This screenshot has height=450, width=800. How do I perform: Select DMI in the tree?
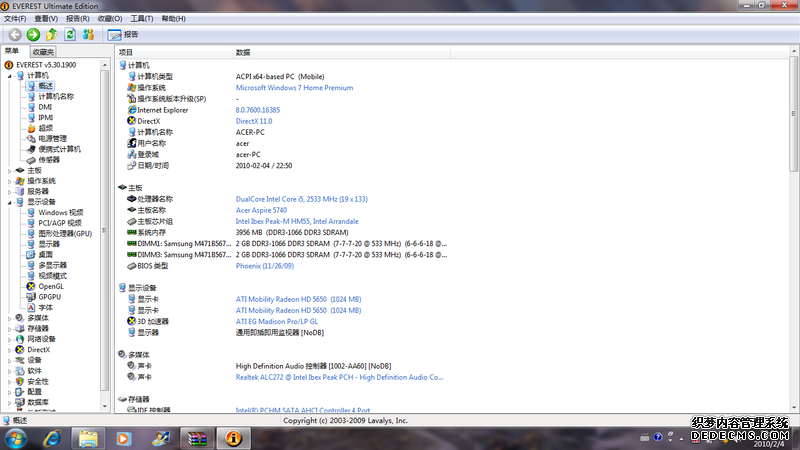coord(45,107)
